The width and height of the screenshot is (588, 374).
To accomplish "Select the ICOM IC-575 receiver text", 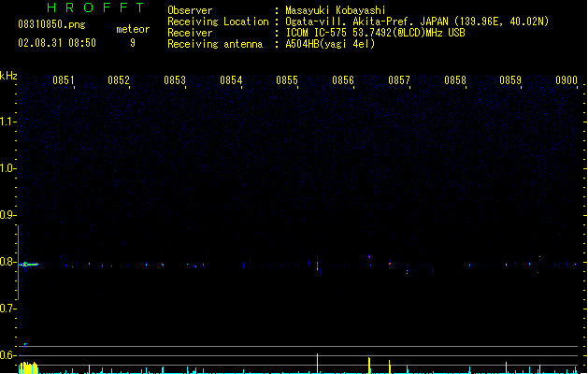I will pos(375,33).
